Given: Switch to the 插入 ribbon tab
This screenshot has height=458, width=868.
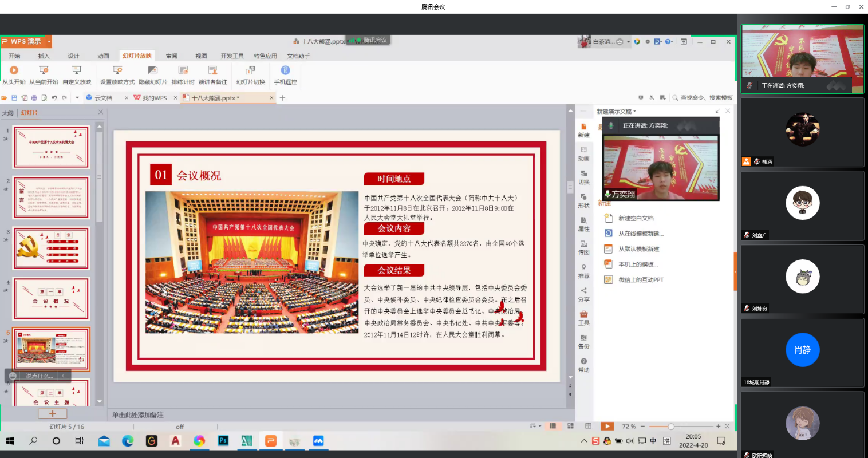Looking at the screenshot, I should [x=44, y=56].
